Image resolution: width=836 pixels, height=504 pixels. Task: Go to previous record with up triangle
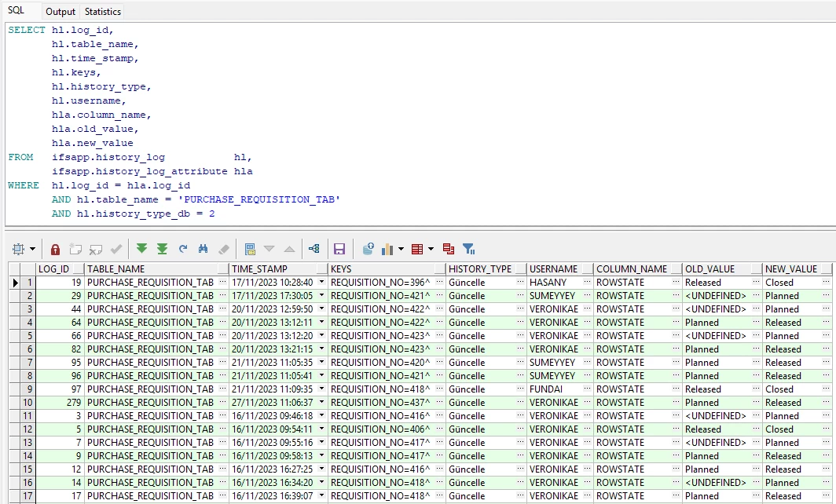click(289, 249)
